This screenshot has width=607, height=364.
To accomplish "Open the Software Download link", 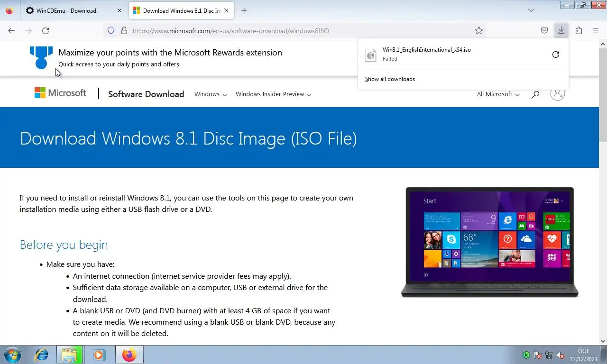I will 146,94.
